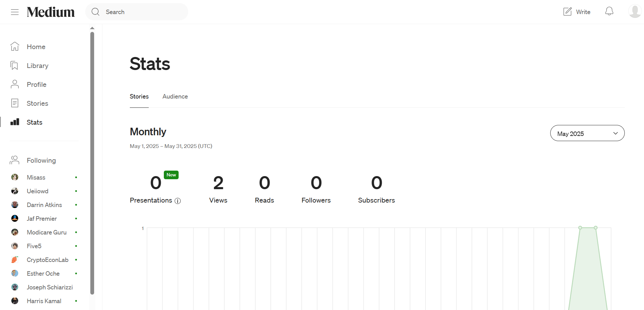Open Joseph Schiarizzi profile link
This screenshot has width=644, height=310.
50,287
